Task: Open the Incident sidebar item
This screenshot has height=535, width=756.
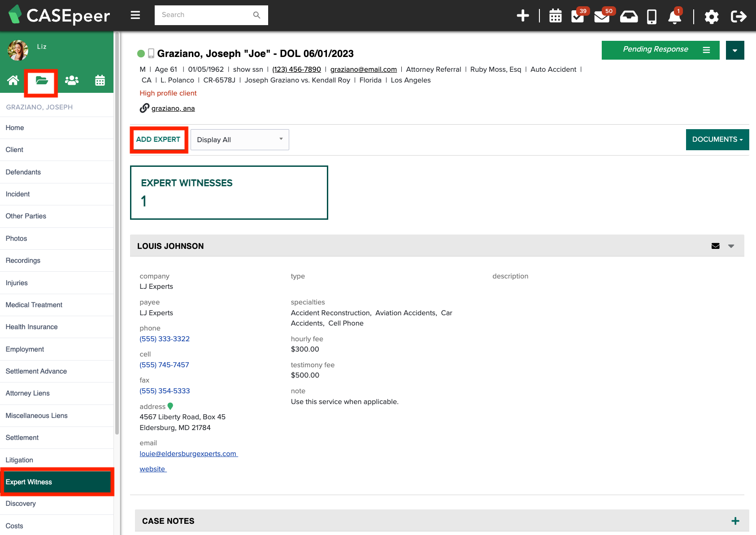Action: pyautogui.click(x=56, y=194)
